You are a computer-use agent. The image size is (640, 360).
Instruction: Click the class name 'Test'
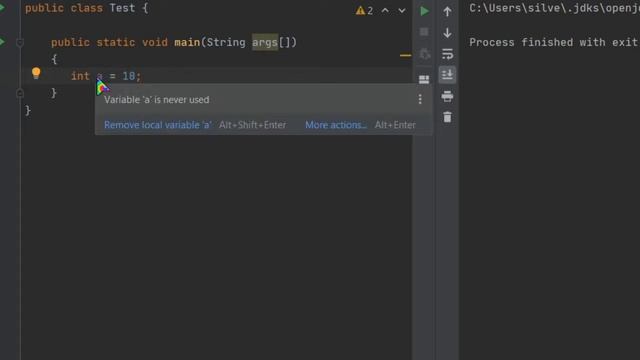coord(122,8)
